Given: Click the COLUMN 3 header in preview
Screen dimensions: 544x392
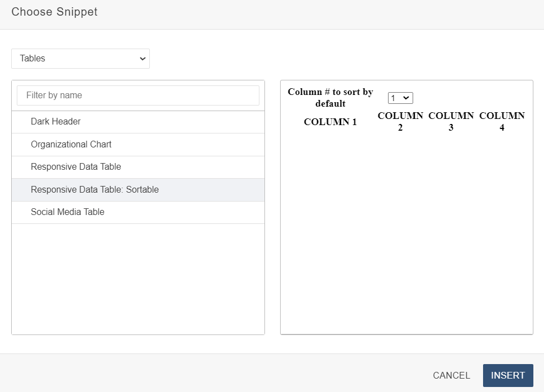Looking at the screenshot, I should click(451, 121).
